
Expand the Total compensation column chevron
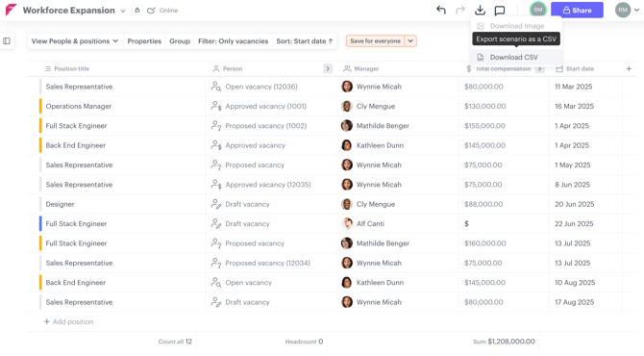tap(539, 68)
